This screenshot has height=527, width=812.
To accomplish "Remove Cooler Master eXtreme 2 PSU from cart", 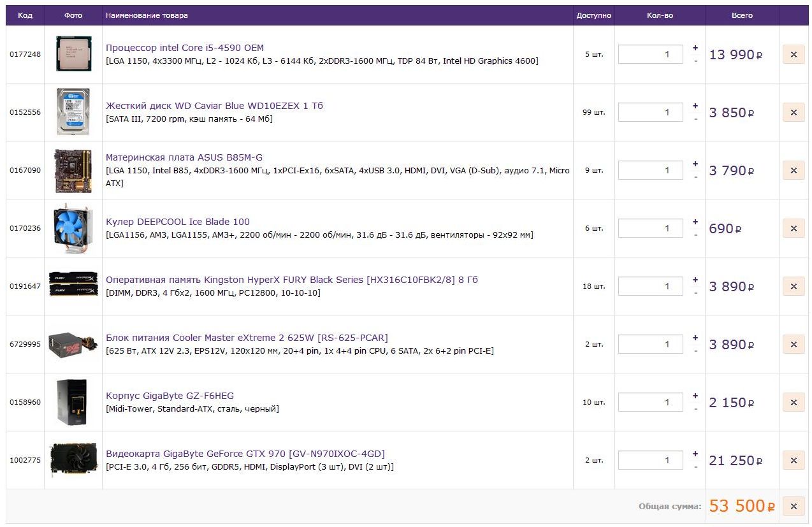I will click(794, 344).
